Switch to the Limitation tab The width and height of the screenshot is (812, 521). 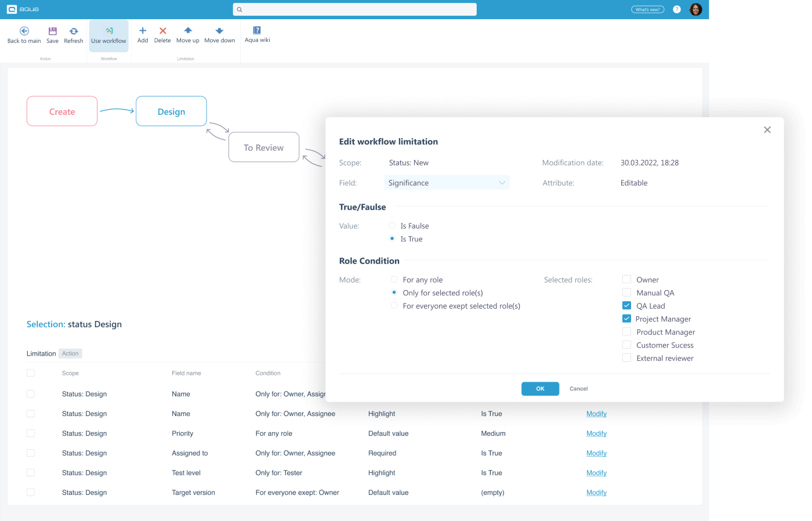(x=41, y=353)
